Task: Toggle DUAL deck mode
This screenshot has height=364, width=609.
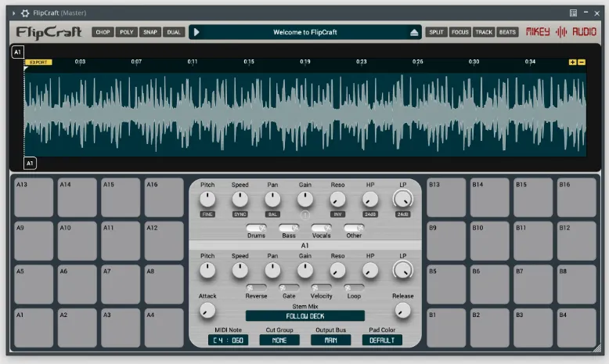Action: point(174,32)
